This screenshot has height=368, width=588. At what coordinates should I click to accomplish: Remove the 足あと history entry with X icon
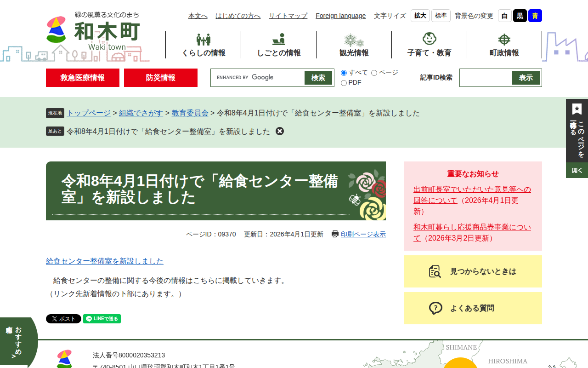coord(280,131)
